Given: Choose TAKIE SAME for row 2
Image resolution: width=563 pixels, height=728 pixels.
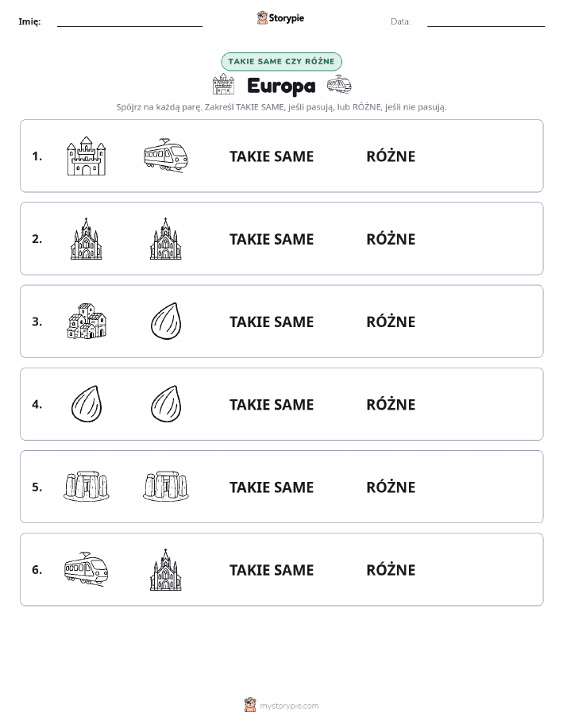Looking at the screenshot, I should click(272, 239).
